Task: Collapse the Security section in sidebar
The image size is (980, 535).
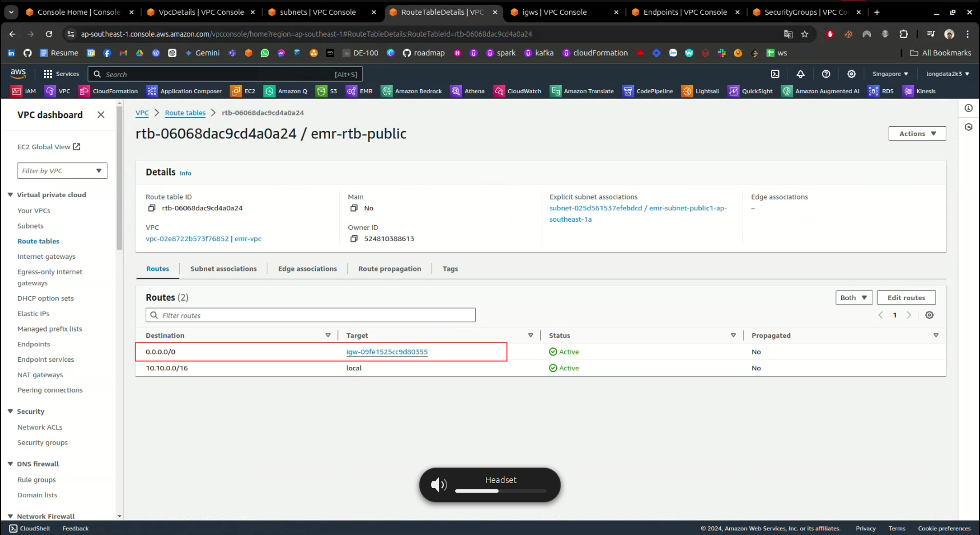Action: 10,412
